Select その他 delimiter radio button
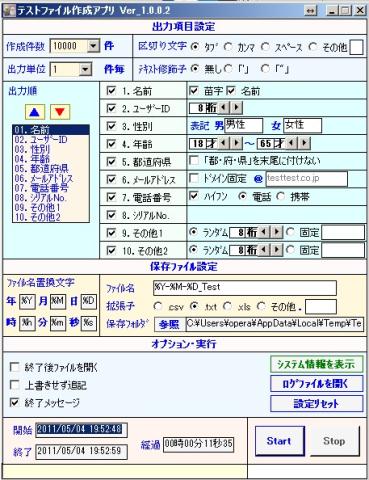The image size is (369, 480). tap(313, 47)
